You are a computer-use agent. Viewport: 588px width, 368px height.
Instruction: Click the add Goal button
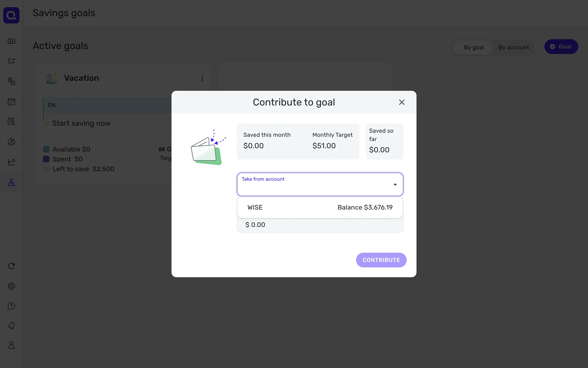[x=561, y=47]
